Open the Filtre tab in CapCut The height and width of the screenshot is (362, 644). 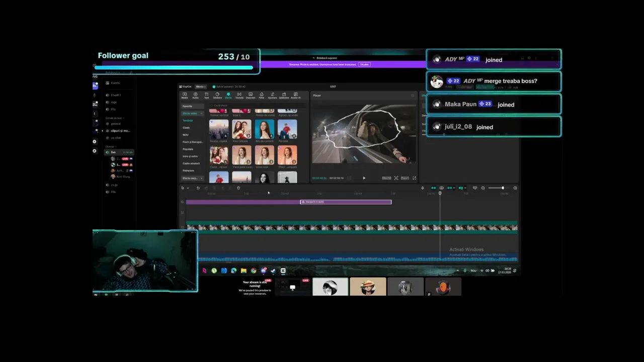[262, 95]
